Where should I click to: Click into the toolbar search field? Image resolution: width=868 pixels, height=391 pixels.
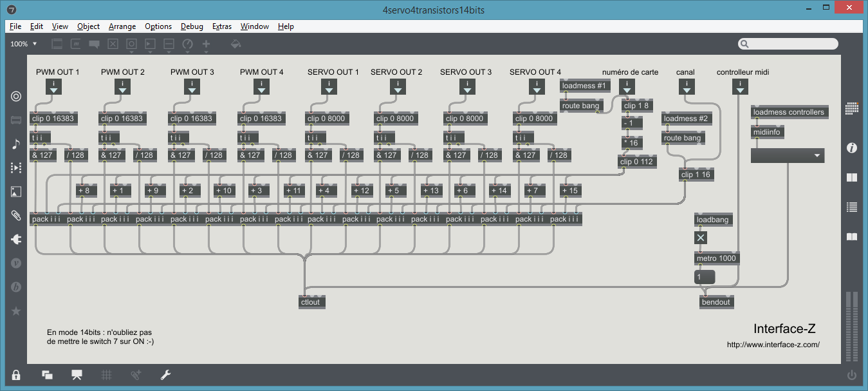[x=791, y=44]
